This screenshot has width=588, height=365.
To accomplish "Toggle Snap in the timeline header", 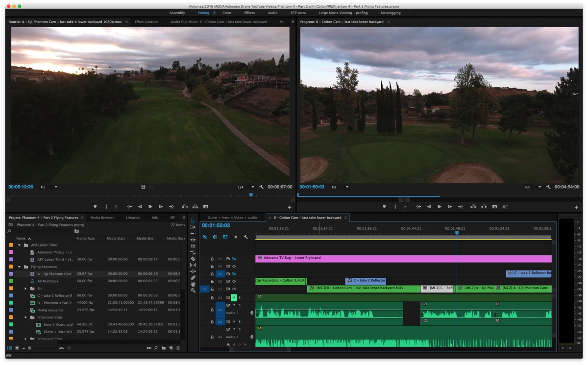I will click(215, 237).
